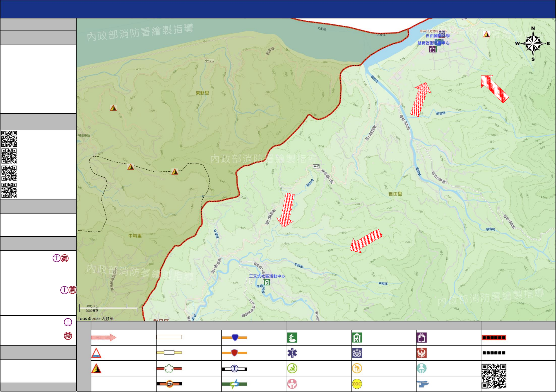Click the pink evacuation direction arrow in legend
The height and width of the screenshot is (392, 556).
(104, 337)
